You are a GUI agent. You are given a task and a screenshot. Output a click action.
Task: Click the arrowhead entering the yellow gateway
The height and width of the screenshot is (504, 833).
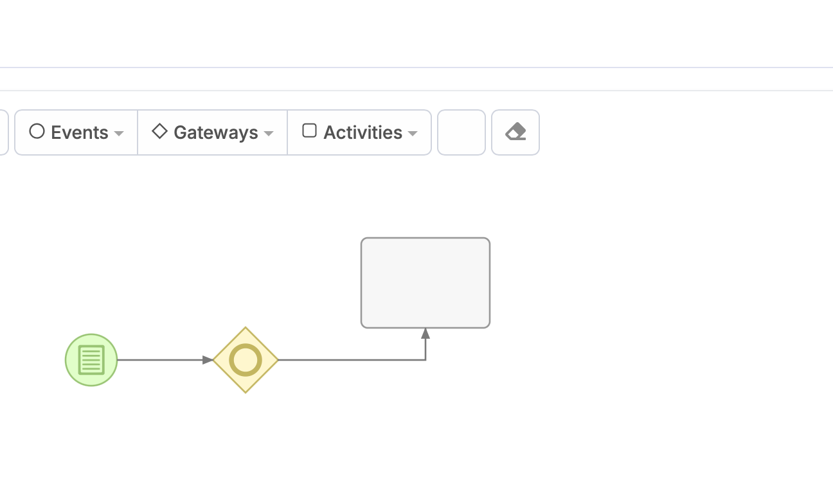point(208,360)
